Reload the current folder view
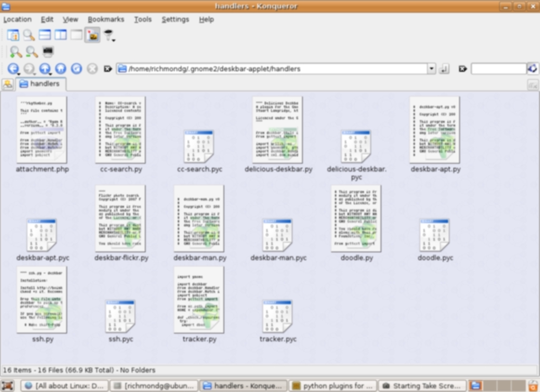Image resolution: width=540 pixels, height=392 pixels. 76,69
